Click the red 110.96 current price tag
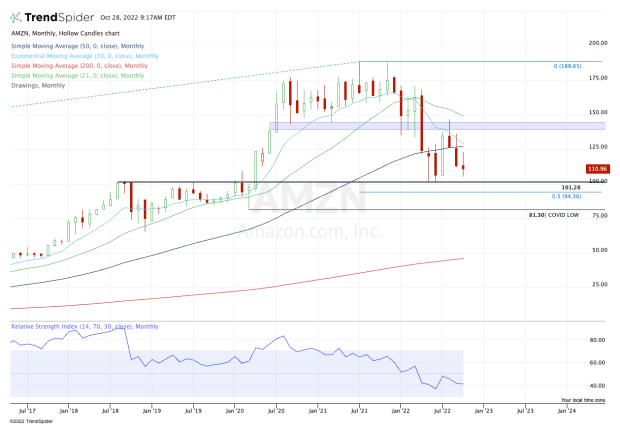Screen dimensions: 620x426 pos(597,169)
